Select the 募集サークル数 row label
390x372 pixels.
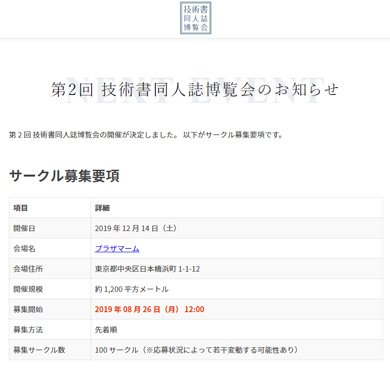pos(39,350)
